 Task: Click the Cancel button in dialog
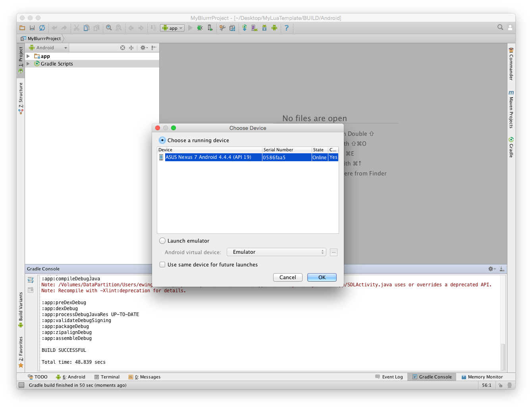coord(287,277)
